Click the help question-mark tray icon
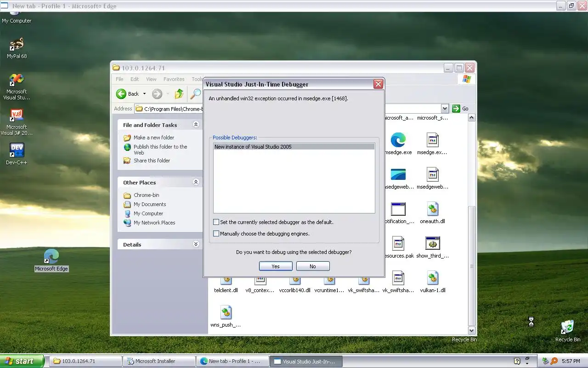588x368 pixels. [x=517, y=361]
